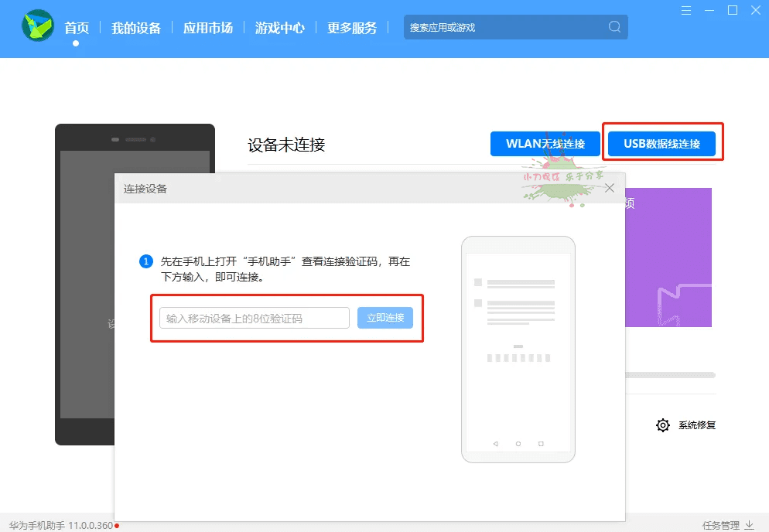769x532 pixels.
Task: Click the search magnifier icon
Action: click(615, 26)
